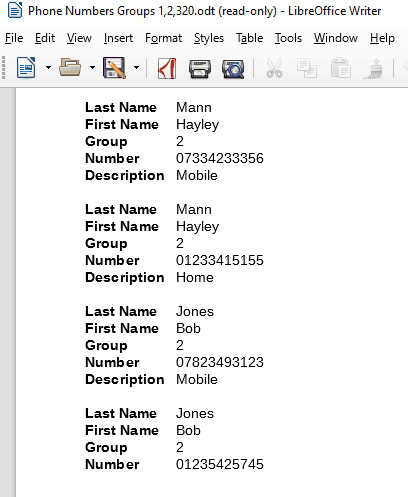Open the Table menu
This screenshot has height=497, width=408.
tap(249, 38)
